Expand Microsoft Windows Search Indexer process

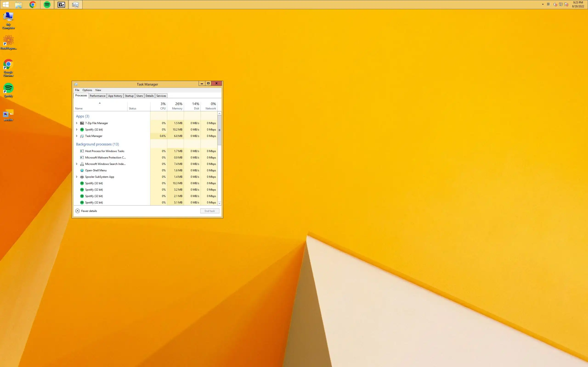(x=77, y=164)
